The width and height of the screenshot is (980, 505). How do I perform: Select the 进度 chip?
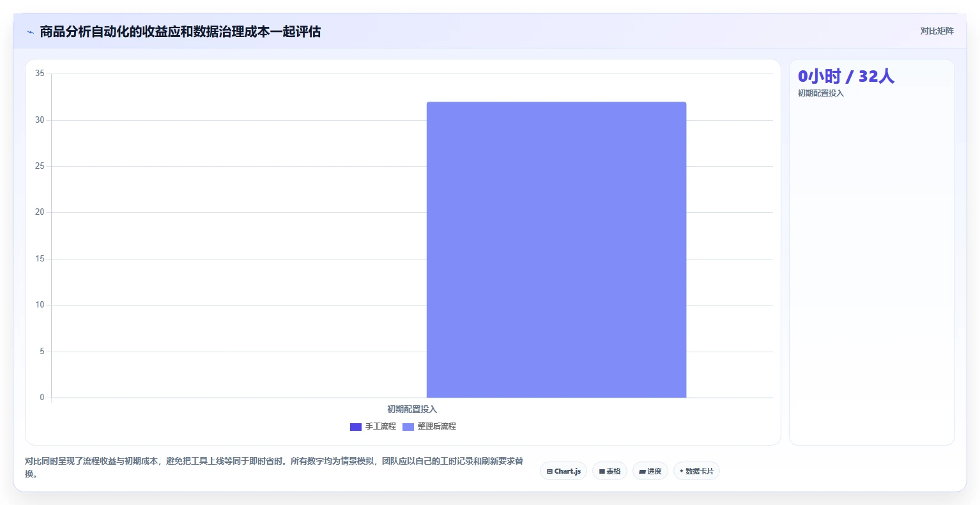point(650,471)
